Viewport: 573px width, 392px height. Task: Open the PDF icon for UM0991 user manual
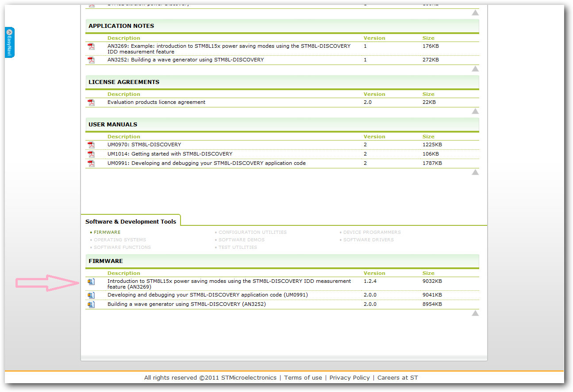coord(91,164)
